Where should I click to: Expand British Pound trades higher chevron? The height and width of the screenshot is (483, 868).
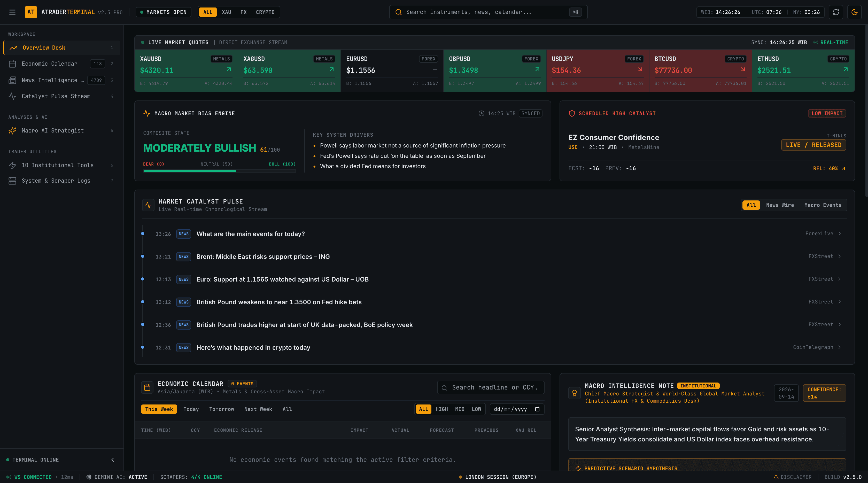(x=839, y=325)
